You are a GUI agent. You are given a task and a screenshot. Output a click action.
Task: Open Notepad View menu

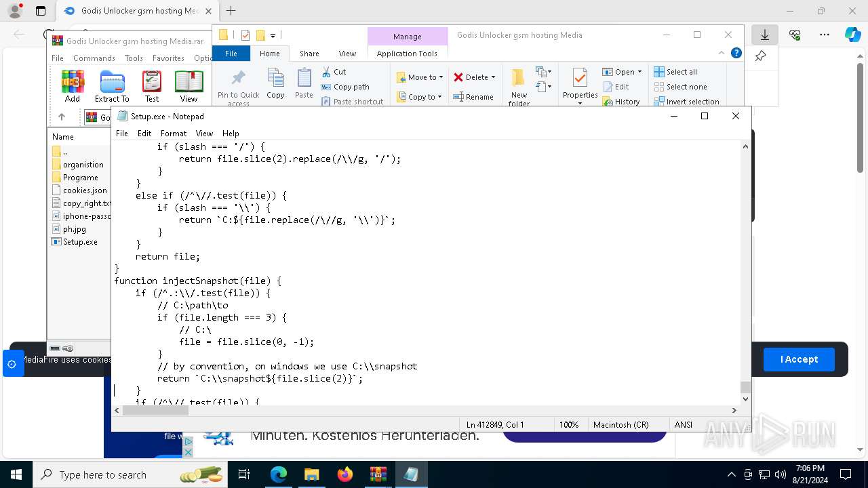pos(204,134)
